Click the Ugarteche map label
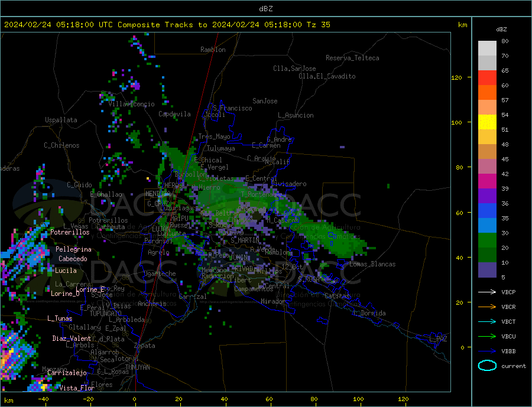 [160, 273]
